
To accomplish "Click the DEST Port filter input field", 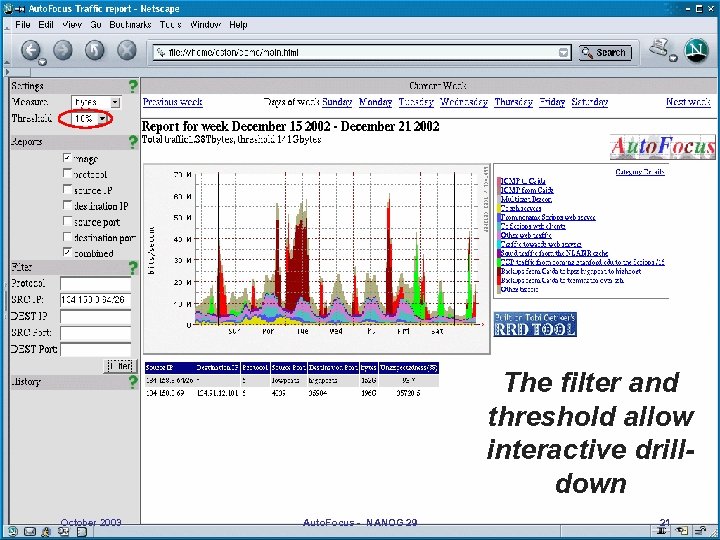I will pos(96,349).
